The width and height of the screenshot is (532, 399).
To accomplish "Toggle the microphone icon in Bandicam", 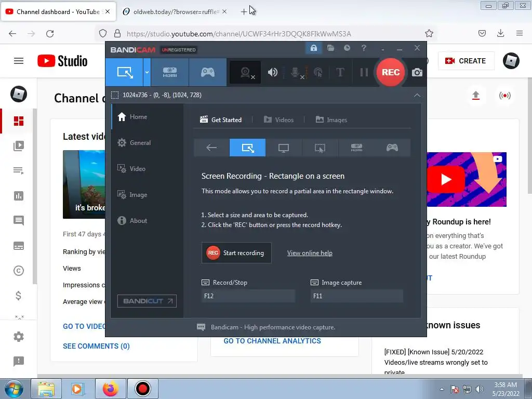I will (296, 72).
